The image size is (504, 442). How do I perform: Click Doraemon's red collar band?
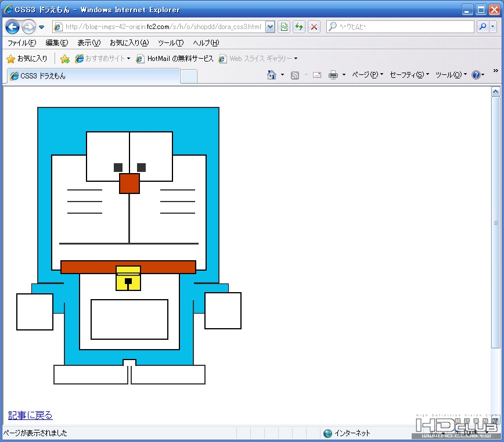coord(128,267)
